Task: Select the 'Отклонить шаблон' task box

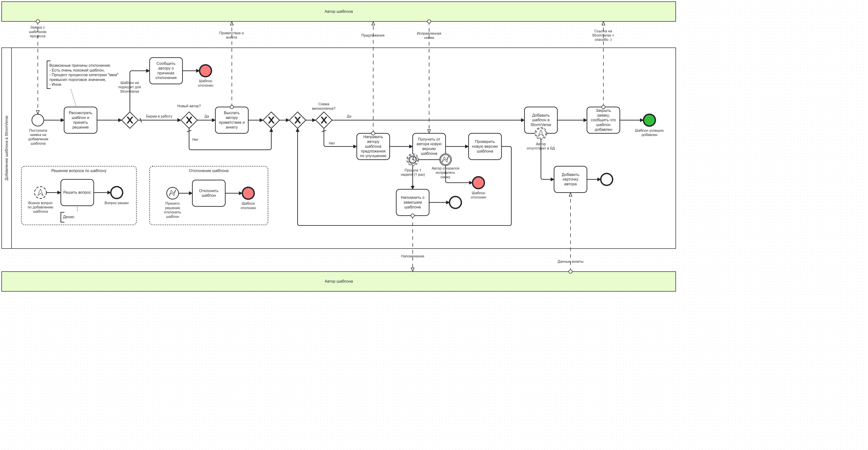Action: (x=209, y=193)
